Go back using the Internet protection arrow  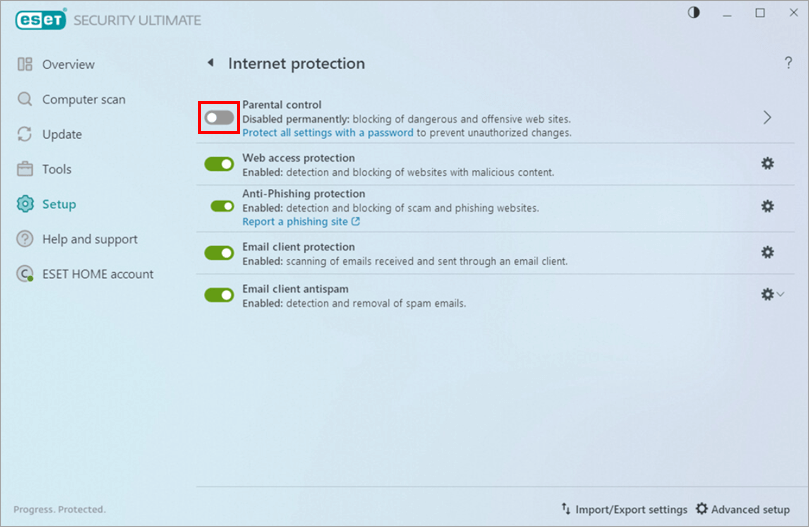[210, 63]
